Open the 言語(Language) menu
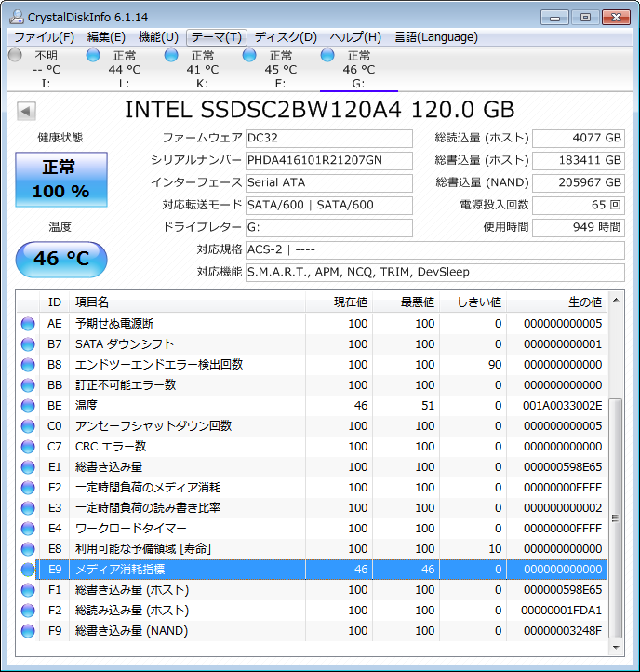Image resolution: width=640 pixels, height=672 pixels. click(x=435, y=37)
